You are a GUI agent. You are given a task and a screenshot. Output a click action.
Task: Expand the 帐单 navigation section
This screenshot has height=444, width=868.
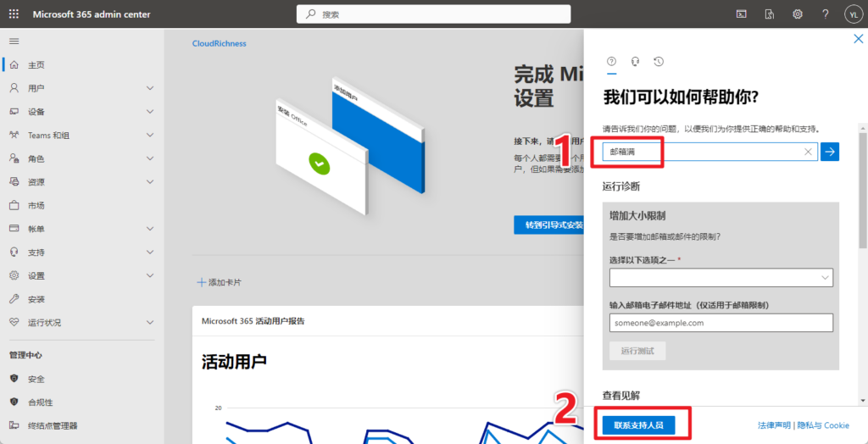[x=150, y=229]
